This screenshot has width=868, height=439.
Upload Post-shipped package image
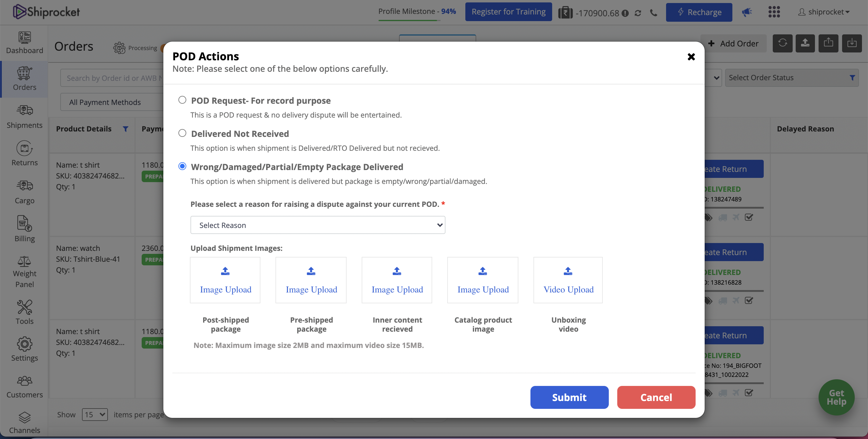pyautogui.click(x=225, y=280)
